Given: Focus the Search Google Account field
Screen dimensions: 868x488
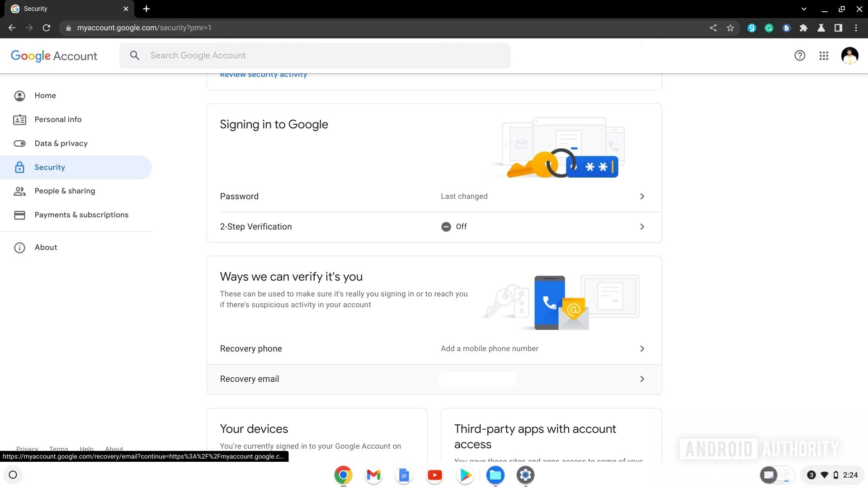Looking at the screenshot, I should (x=315, y=56).
